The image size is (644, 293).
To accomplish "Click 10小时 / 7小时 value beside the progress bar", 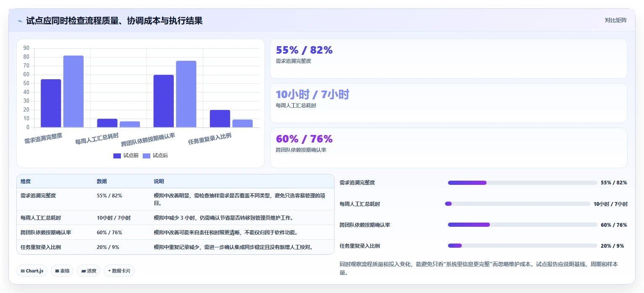I will [610, 204].
